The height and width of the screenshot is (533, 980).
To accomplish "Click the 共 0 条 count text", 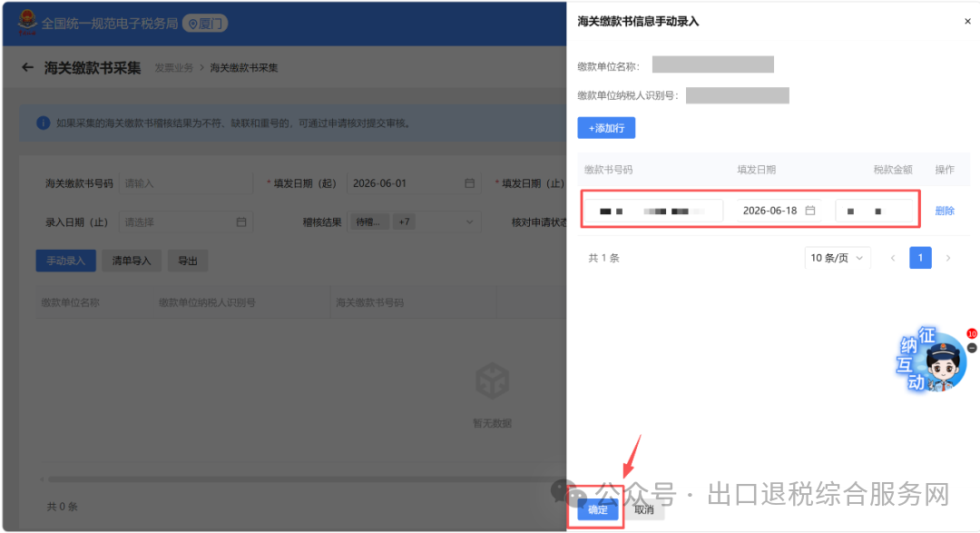I will coord(62,506).
